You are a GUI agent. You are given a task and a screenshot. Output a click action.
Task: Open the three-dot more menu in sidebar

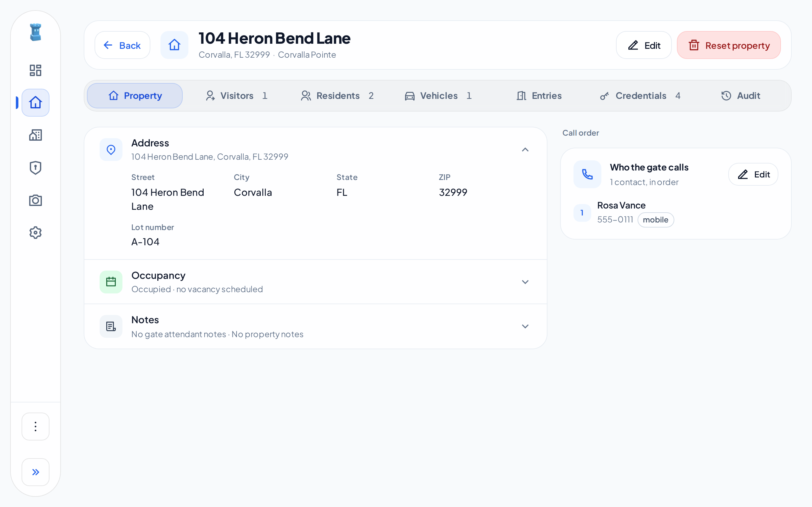35,427
